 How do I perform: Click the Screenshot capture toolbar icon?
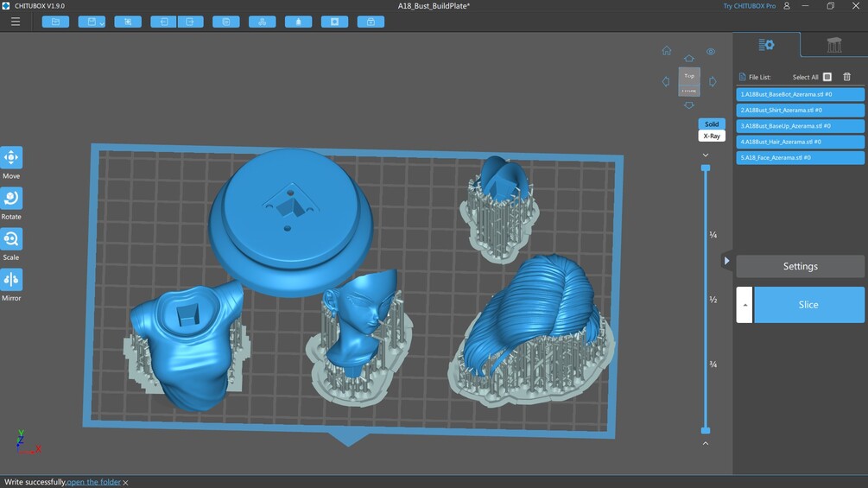pyautogui.click(x=128, y=22)
